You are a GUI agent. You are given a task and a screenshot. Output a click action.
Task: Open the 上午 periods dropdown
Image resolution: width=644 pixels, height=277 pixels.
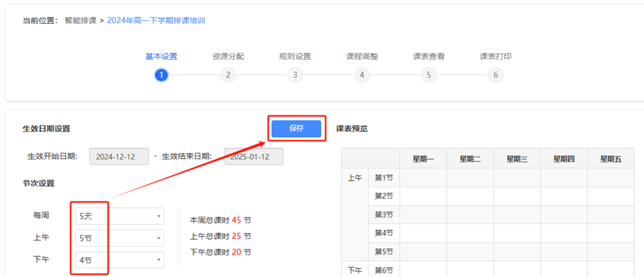(120, 238)
